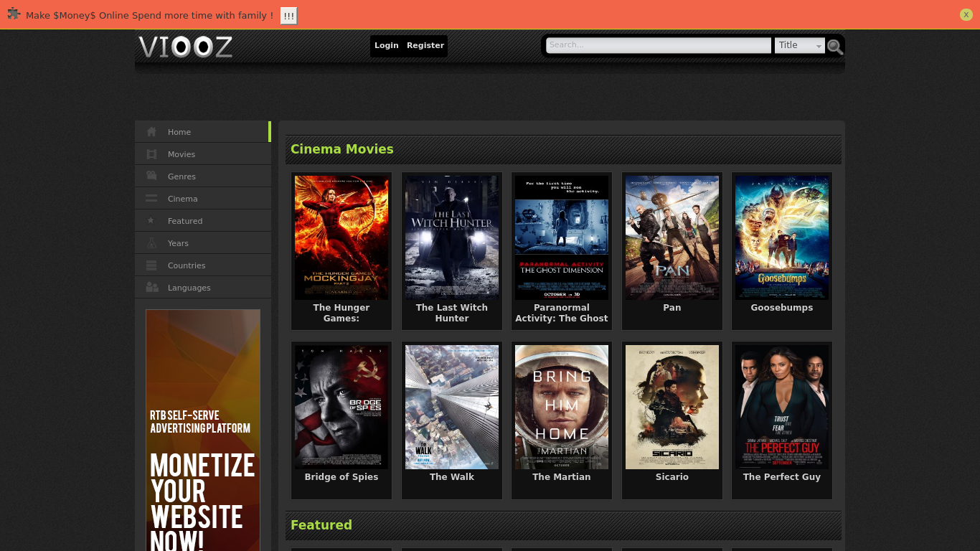This screenshot has width=980, height=551.
Task: Click the 'Make $Money$ Online' notification text
Action: point(149,15)
